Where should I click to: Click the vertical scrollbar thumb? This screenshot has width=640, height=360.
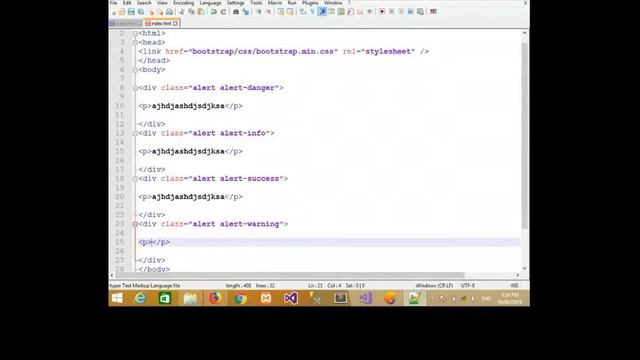point(524,135)
